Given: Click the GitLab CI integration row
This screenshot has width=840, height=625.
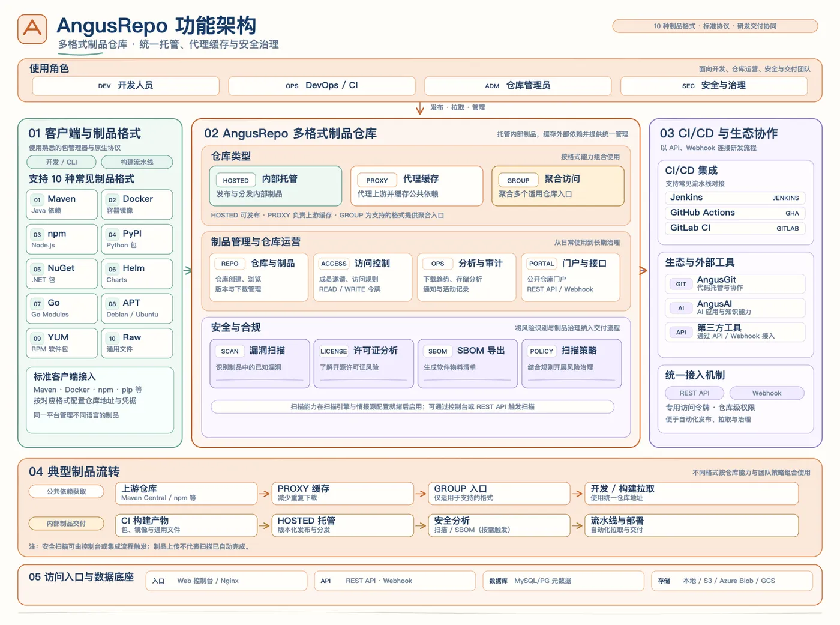Looking at the screenshot, I should [x=735, y=228].
